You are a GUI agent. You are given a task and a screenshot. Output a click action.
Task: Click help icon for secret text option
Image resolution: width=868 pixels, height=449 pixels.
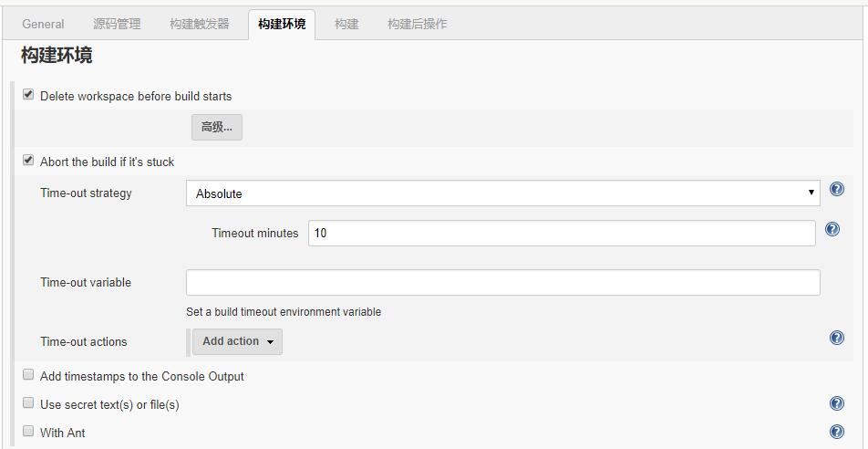(x=836, y=404)
